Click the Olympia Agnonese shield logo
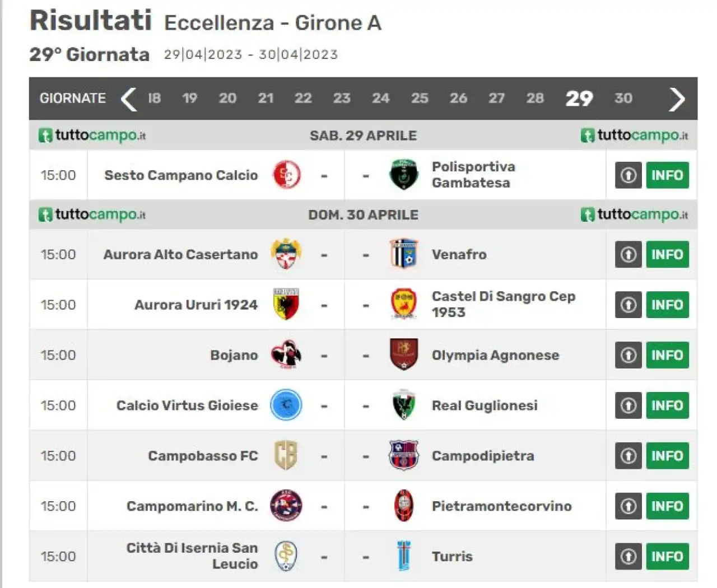Screen dimensions: 717x588 [404, 355]
